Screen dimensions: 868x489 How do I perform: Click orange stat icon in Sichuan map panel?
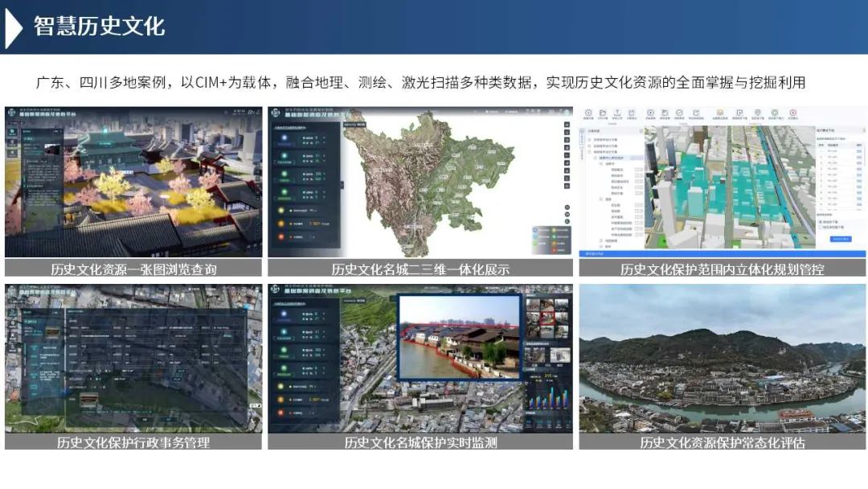281,224
